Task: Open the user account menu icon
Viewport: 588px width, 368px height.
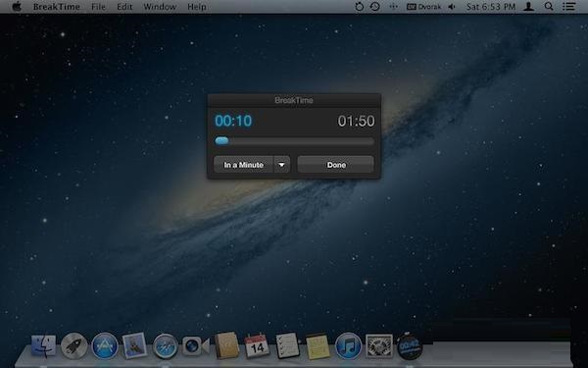Action: coord(529,7)
